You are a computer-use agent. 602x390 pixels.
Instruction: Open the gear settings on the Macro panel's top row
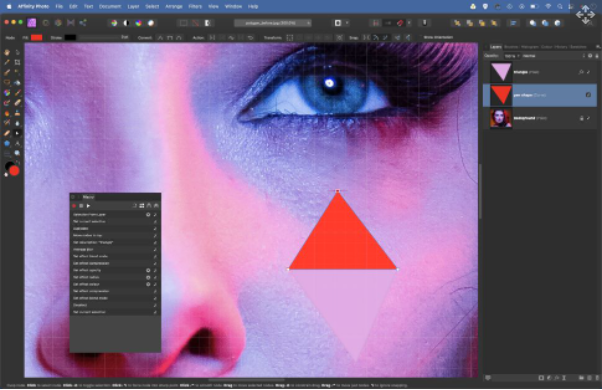[148, 215]
